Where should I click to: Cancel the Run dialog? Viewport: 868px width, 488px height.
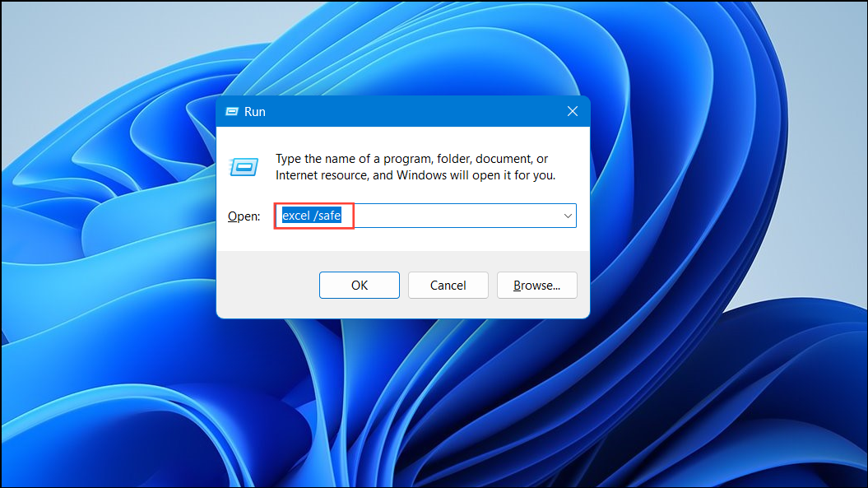pyautogui.click(x=448, y=286)
